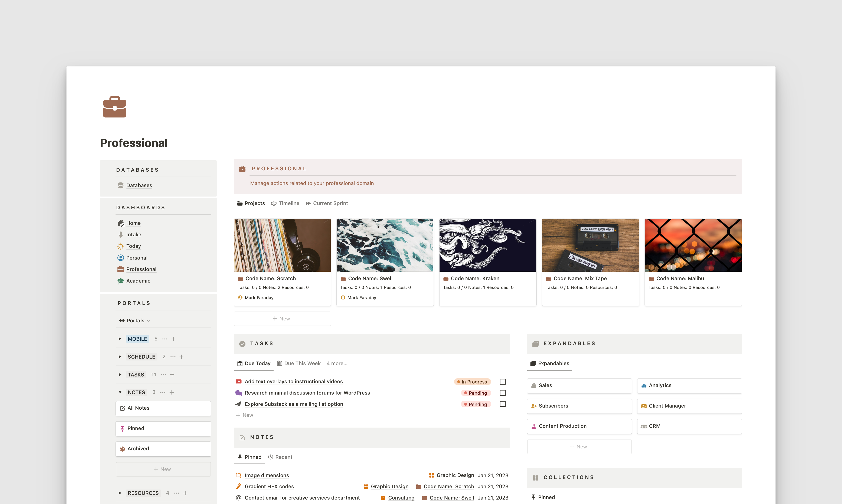Click the Databases stack icon in sidebar
This screenshot has height=504, width=842.
(x=121, y=185)
